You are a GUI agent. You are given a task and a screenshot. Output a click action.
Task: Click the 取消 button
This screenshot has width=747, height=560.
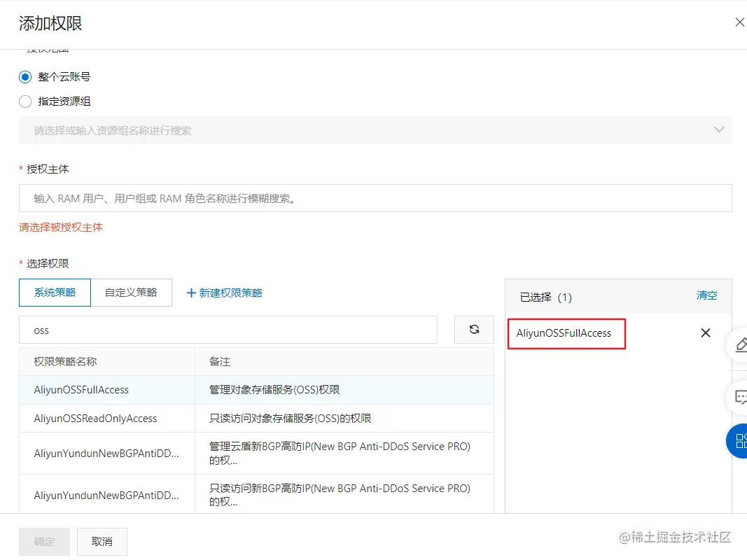pyautogui.click(x=102, y=541)
